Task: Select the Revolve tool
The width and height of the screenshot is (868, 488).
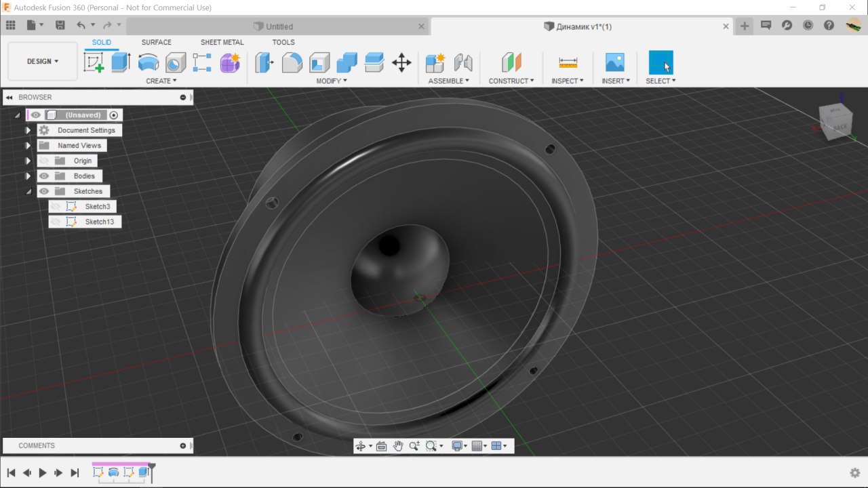Action: pyautogui.click(x=148, y=62)
